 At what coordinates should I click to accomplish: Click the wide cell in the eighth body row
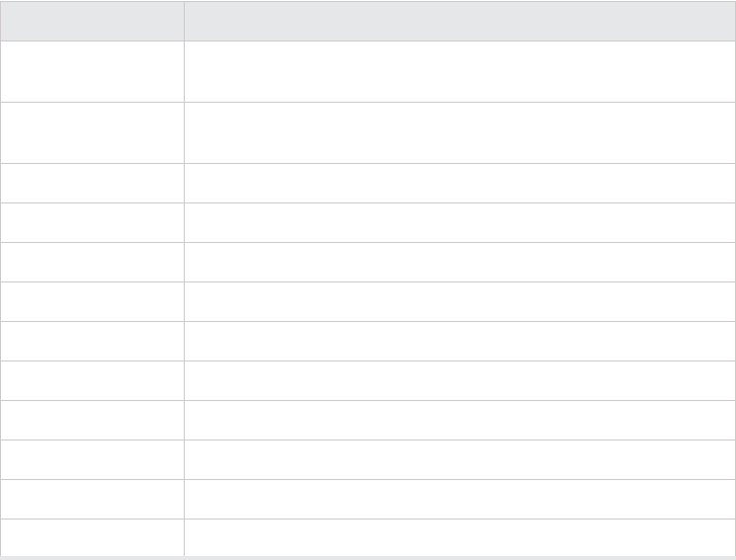click(459, 380)
